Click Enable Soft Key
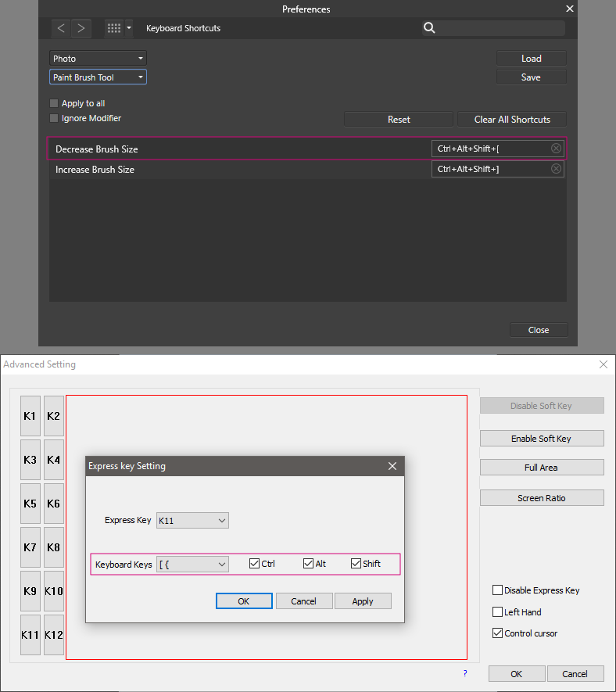 [x=542, y=438]
